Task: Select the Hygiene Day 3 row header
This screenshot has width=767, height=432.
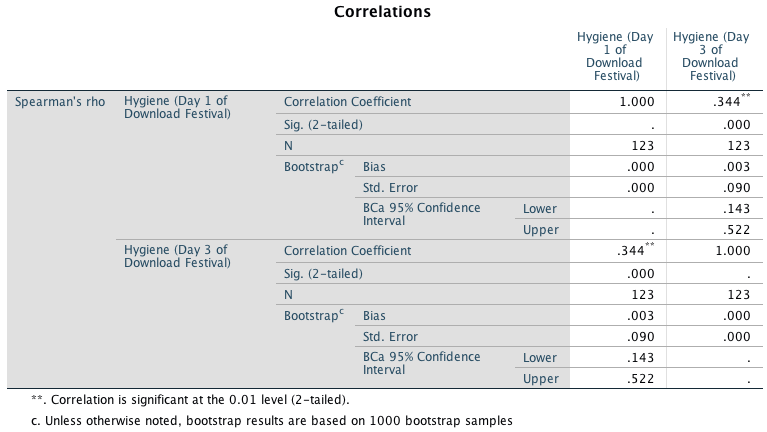Action: click(177, 256)
